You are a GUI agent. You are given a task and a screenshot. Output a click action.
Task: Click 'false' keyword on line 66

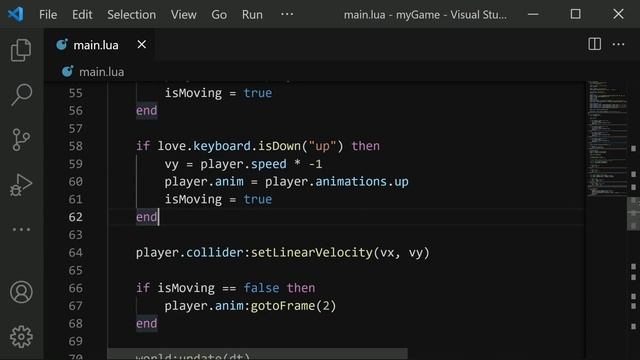[x=262, y=288]
